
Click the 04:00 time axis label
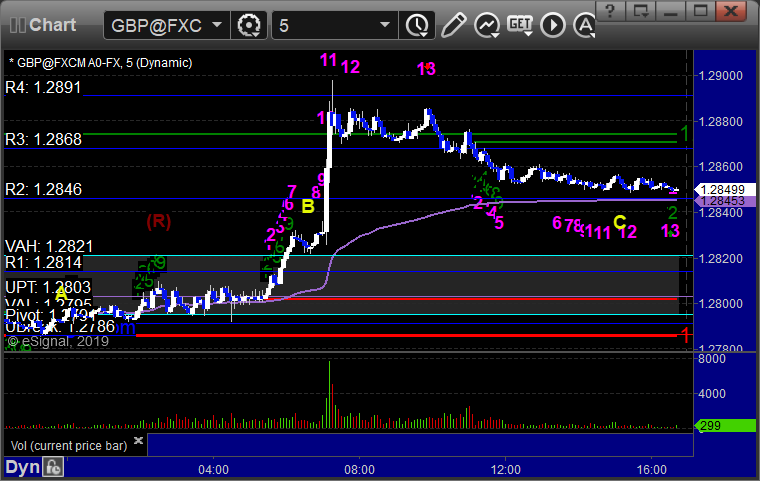pos(213,469)
